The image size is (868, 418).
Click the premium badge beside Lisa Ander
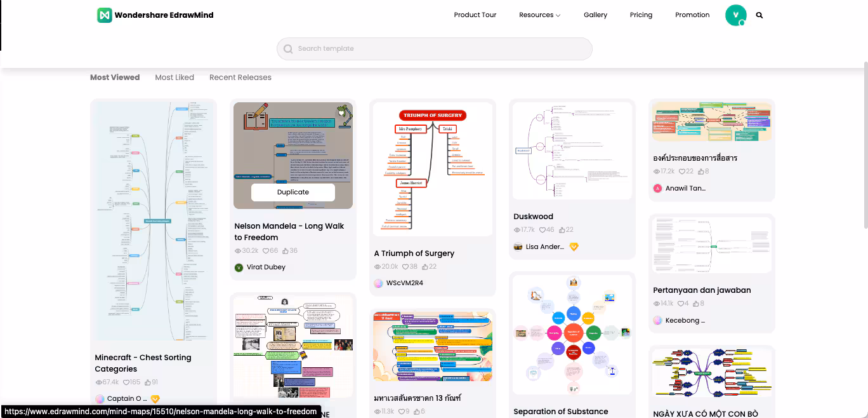pyautogui.click(x=574, y=246)
